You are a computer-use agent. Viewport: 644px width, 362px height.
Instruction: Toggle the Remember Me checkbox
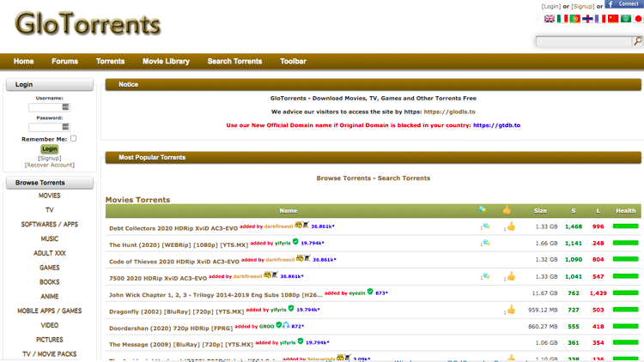coord(74,138)
